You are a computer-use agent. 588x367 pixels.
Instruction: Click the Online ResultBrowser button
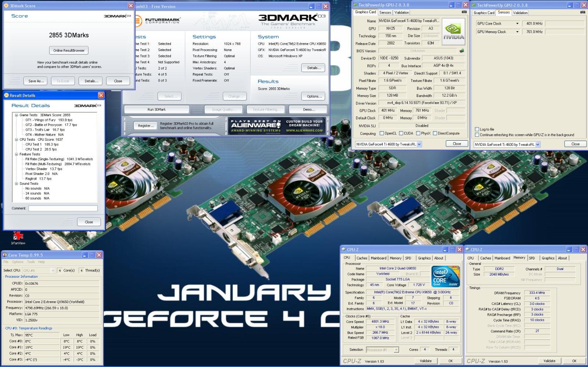69,50
